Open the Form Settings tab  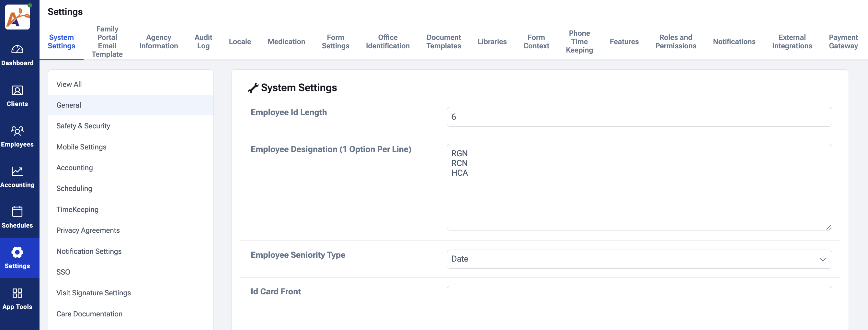pos(335,41)
